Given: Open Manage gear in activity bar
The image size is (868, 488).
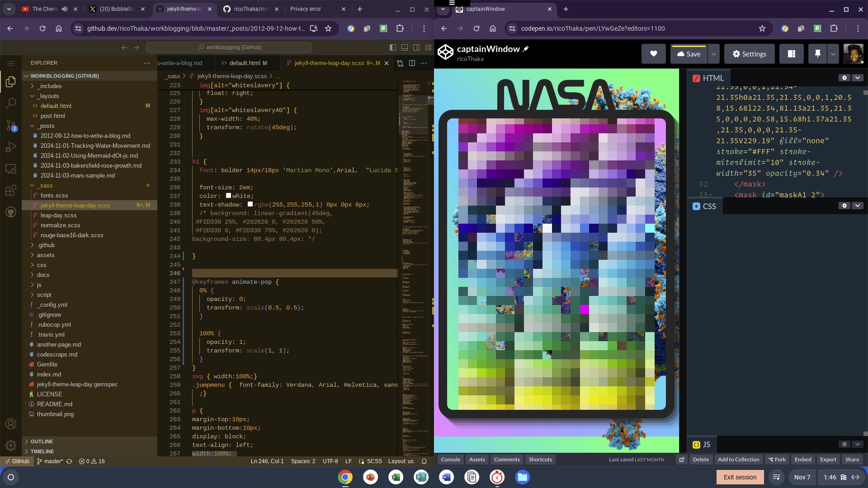Looking at the screenshot, I should coord(11,446).
